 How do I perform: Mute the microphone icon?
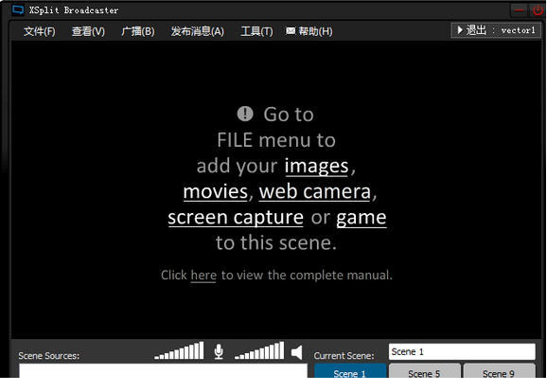pyautogui.click(x=219, y=351)
